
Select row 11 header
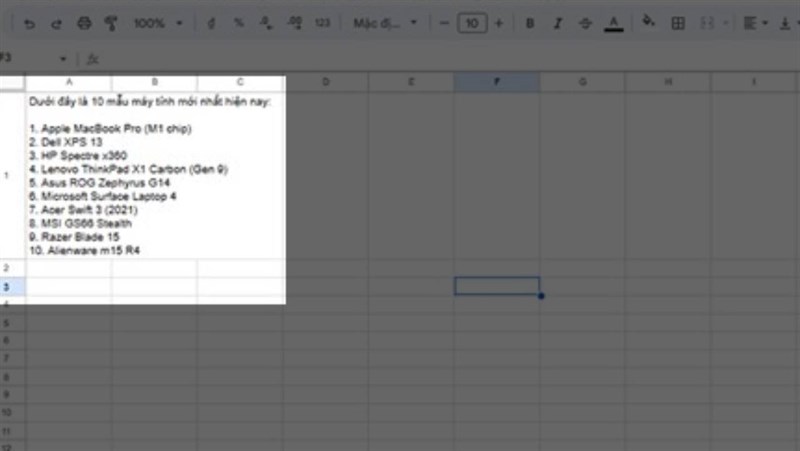tap(12, 431)
